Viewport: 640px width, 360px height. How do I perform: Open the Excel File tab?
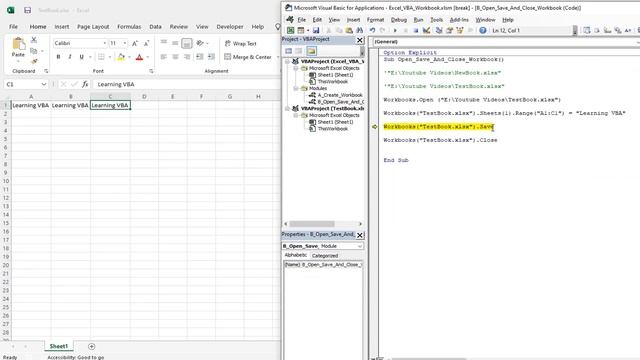13,27
